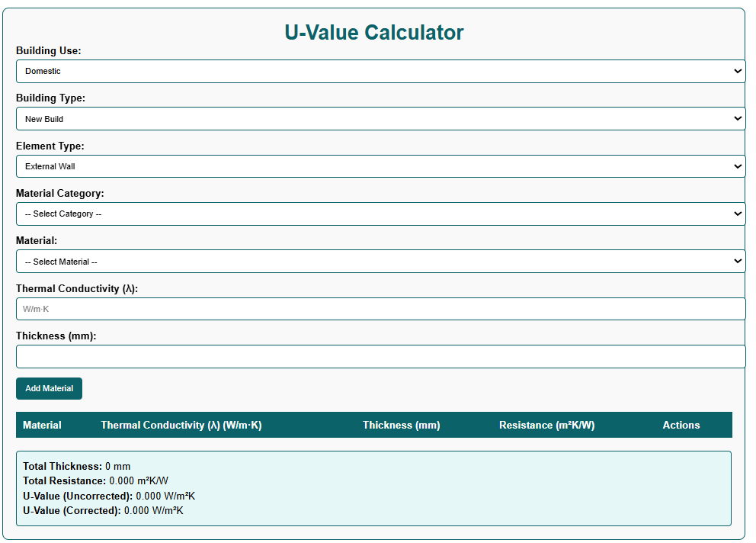Screen dimensions: 756x543
Task: Click the Thickness mm table header
Action: pos(402,425)
